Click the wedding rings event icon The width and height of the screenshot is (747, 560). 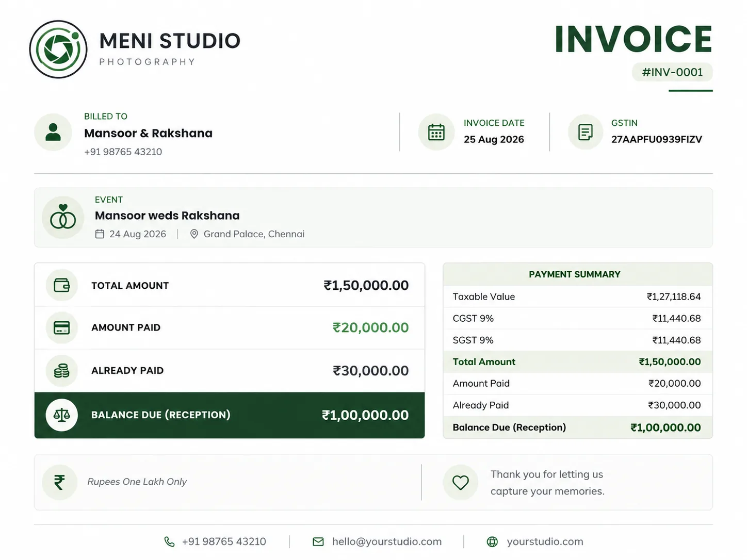(x=63, y=217)
